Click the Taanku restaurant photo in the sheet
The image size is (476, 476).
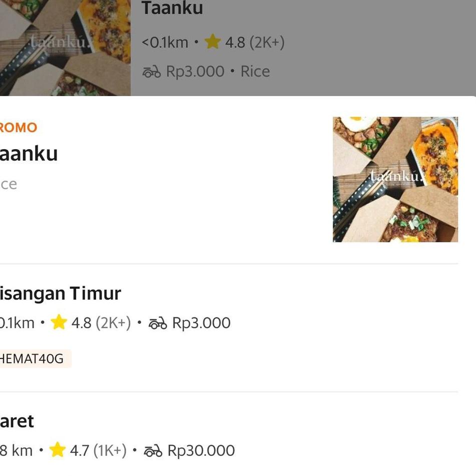coord(395,179)
